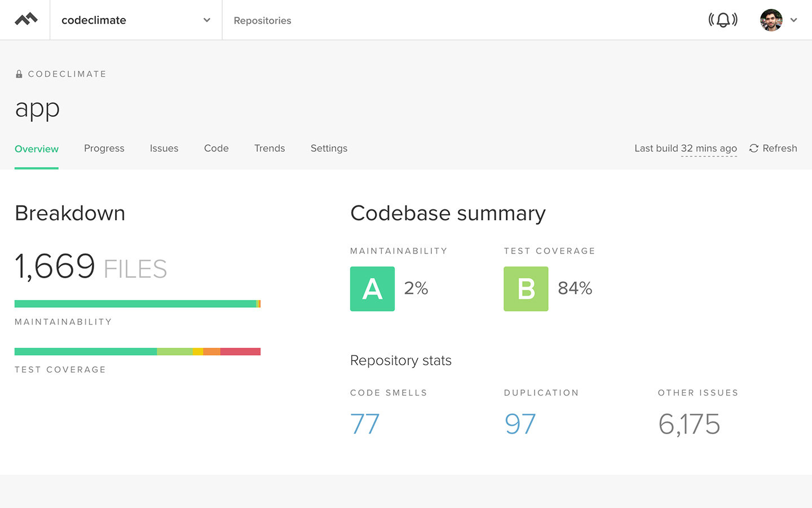Go to Repositories link
Viewport: 812px width, 508px height.
(x=262, y=20)
